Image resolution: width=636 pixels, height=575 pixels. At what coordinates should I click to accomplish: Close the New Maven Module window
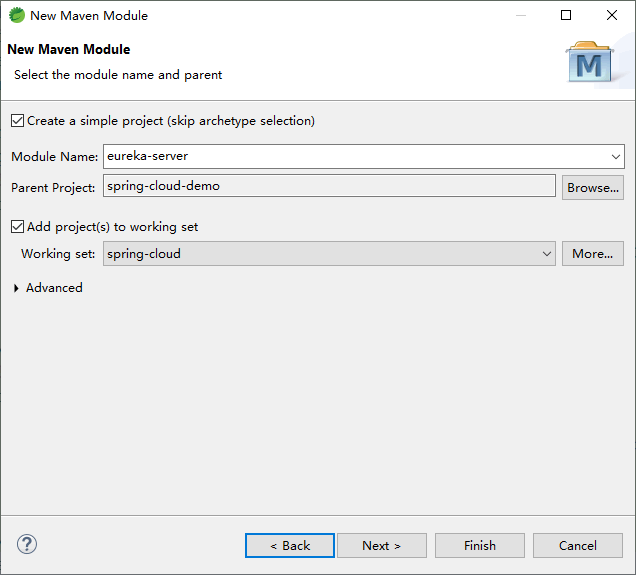coord(612,16)
